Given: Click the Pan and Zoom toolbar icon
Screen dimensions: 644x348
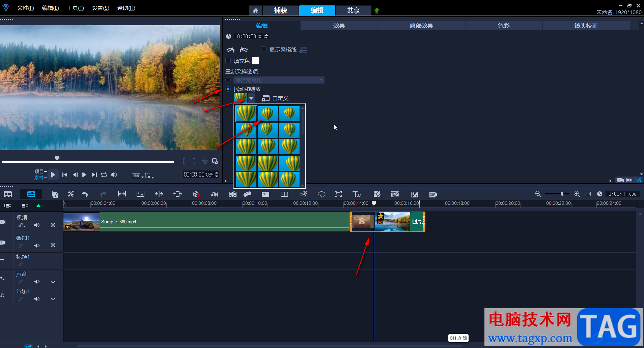Looking at the screenshot, I should pyautogui.click(x=338, y=194).
